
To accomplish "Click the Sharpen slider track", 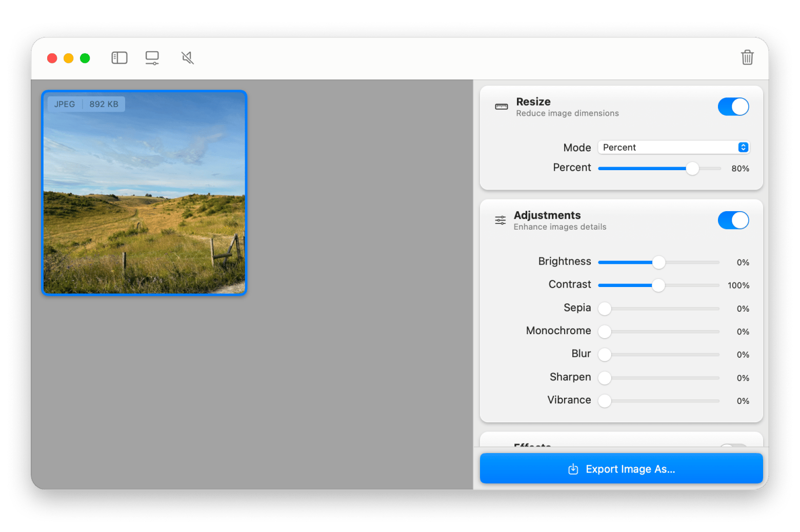I will (659, 378).
